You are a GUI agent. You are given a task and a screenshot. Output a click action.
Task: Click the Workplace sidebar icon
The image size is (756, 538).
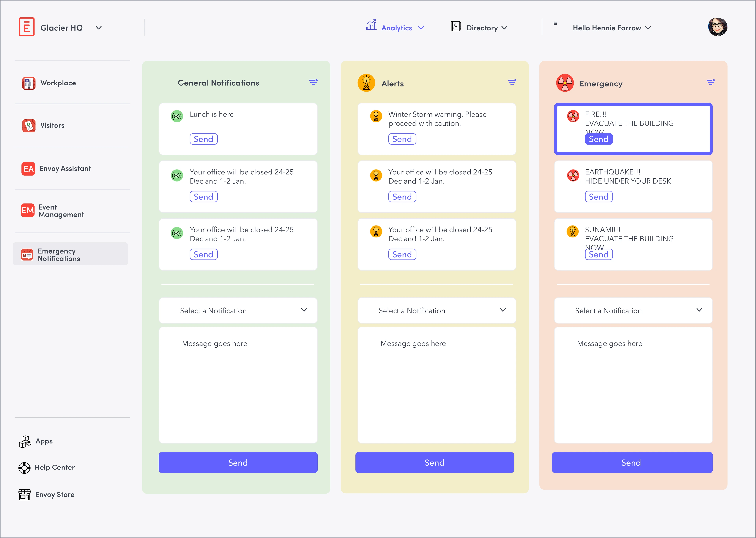tap(29, 83)
